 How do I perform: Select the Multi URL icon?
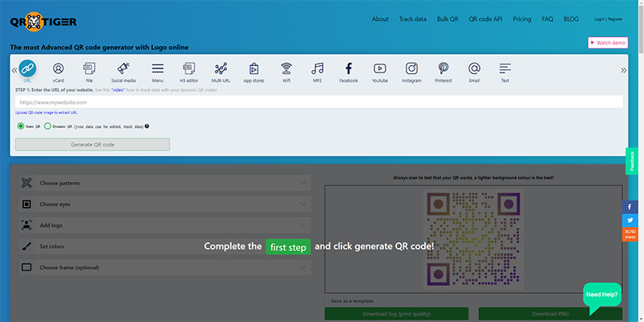221,68
